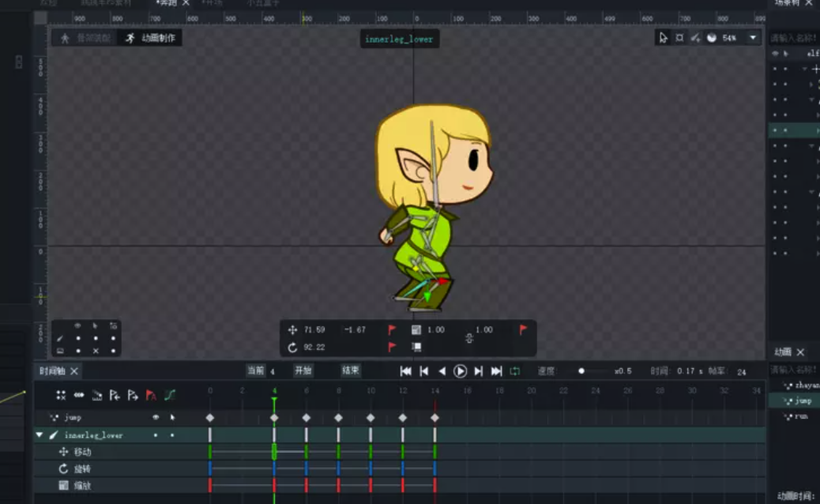The image size is (820, 504).
Task: Collapse the innerleg_lower timeline track
Action: pyautogui.click(x=39, y=435)
